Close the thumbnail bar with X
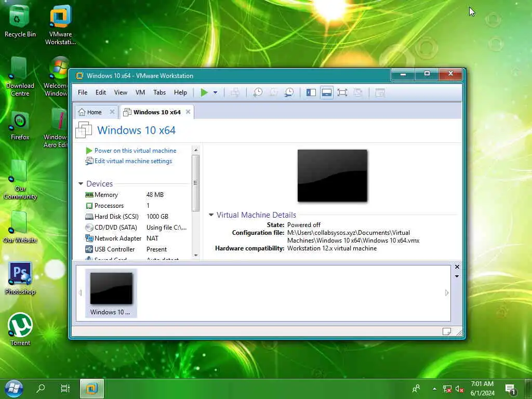Screen dimensions: 532x399 457,267
